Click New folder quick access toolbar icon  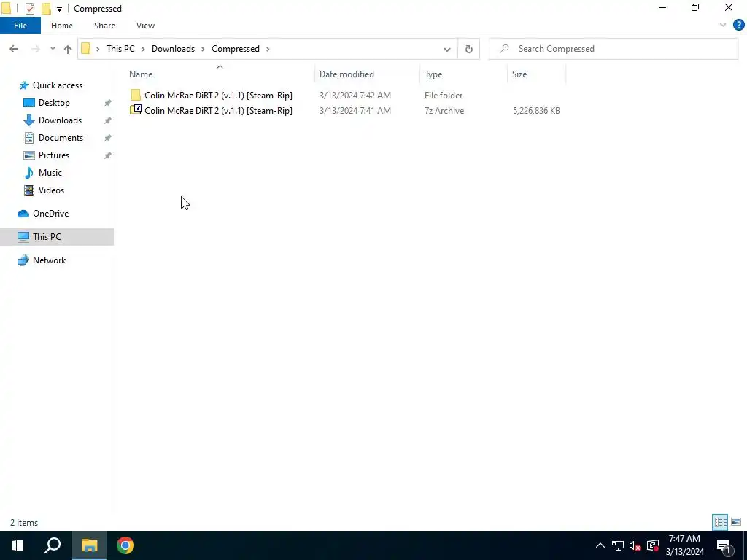(x=46, y=9)
